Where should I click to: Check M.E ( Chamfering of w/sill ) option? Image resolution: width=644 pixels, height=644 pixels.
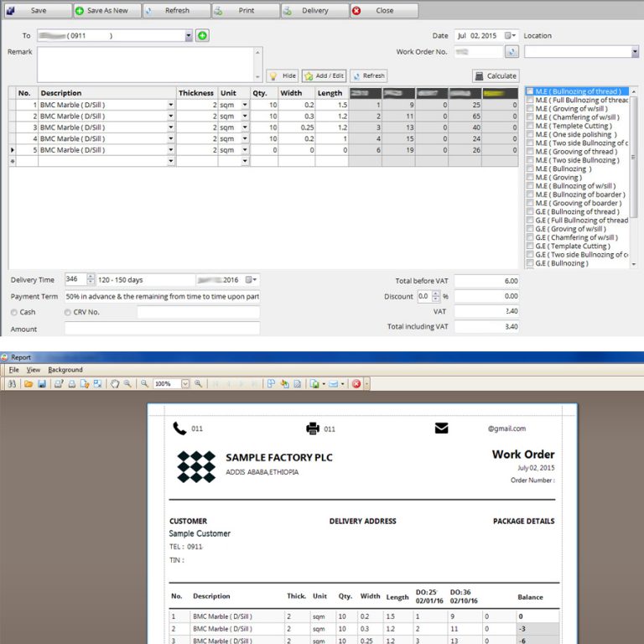point(530,117)
